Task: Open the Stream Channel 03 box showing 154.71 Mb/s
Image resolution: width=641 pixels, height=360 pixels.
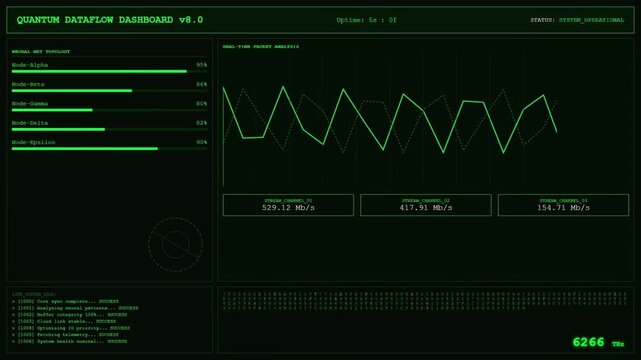Action: click(563, 205)
